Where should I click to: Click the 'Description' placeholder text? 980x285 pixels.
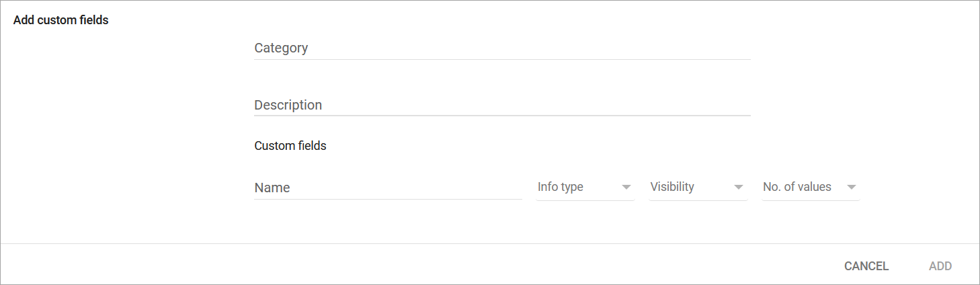pyautogui.click(x=288, y=106)
